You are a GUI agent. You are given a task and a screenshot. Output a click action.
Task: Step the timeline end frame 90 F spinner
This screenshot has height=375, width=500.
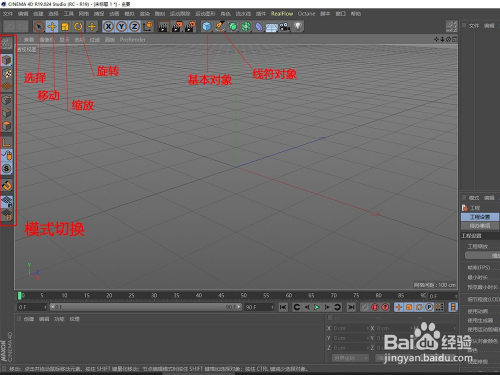tap(272, 307)
